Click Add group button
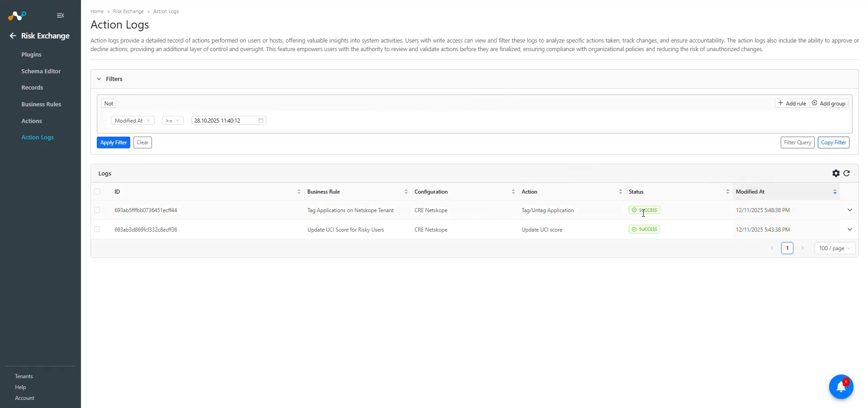 click(829, 104)
